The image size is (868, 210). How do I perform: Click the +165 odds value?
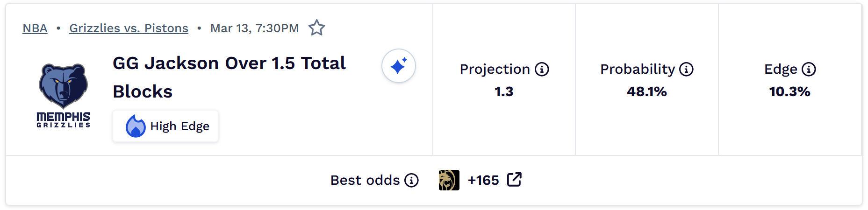pos(483,180)
